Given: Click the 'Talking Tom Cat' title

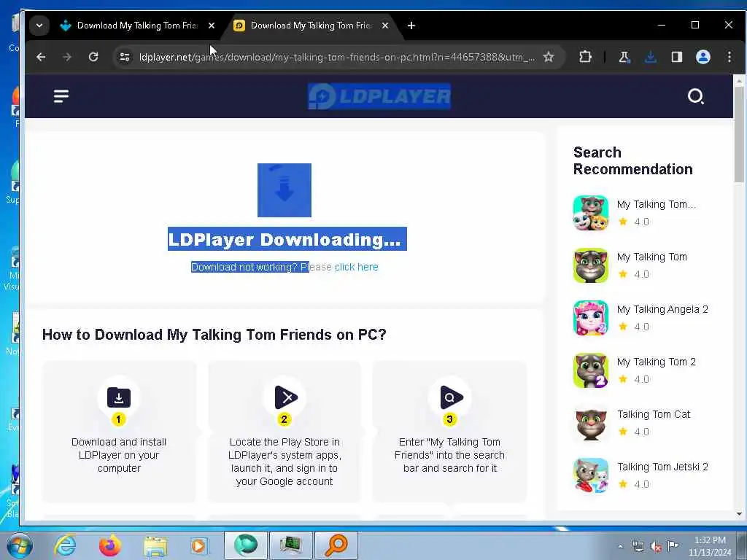Looking at the screenshot, I should coord(654,414).
